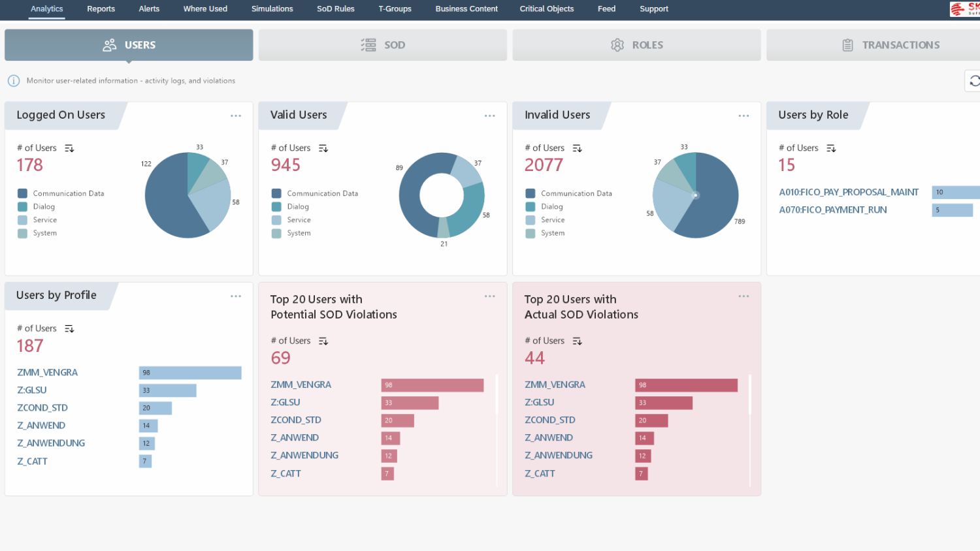Switch to the ROLES tab
Viewport: 980px width, 551px height.
tap(636, 45)
